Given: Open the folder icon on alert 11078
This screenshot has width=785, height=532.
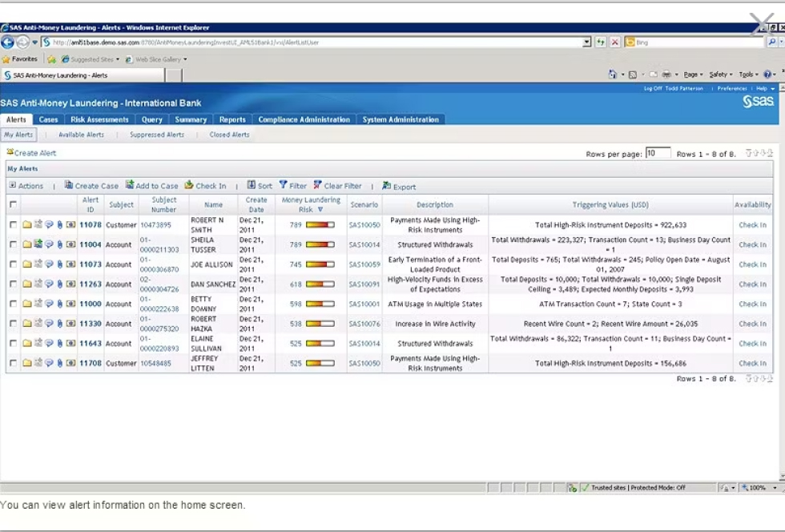Looking at the screenshot, I should click(x=29, y=225).
